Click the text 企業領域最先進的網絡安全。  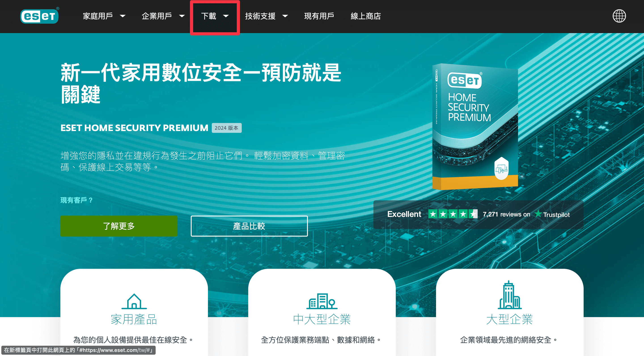(509, 340)
